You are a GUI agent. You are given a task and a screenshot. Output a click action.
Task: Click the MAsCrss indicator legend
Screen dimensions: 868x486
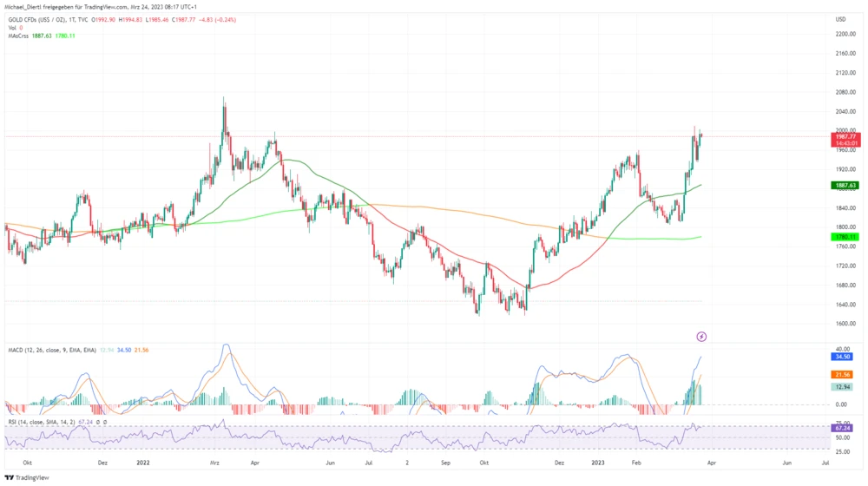(19, 36)
